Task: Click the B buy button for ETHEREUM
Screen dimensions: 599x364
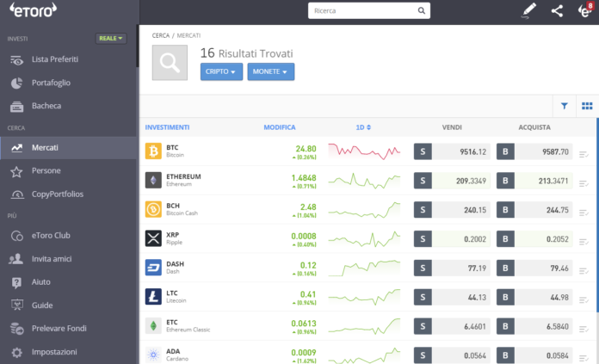Action: pos(505,181)
